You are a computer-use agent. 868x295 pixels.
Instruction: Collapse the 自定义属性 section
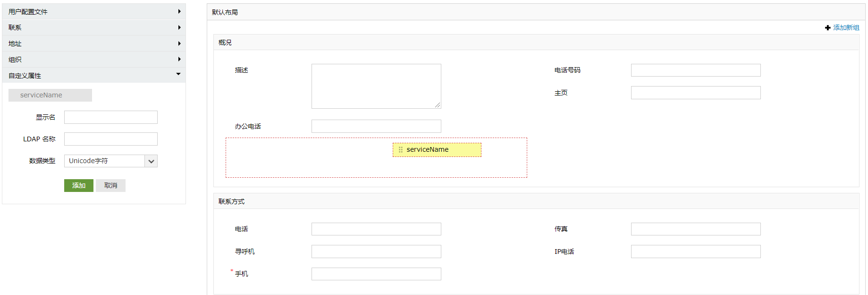[x=178, y=74]
